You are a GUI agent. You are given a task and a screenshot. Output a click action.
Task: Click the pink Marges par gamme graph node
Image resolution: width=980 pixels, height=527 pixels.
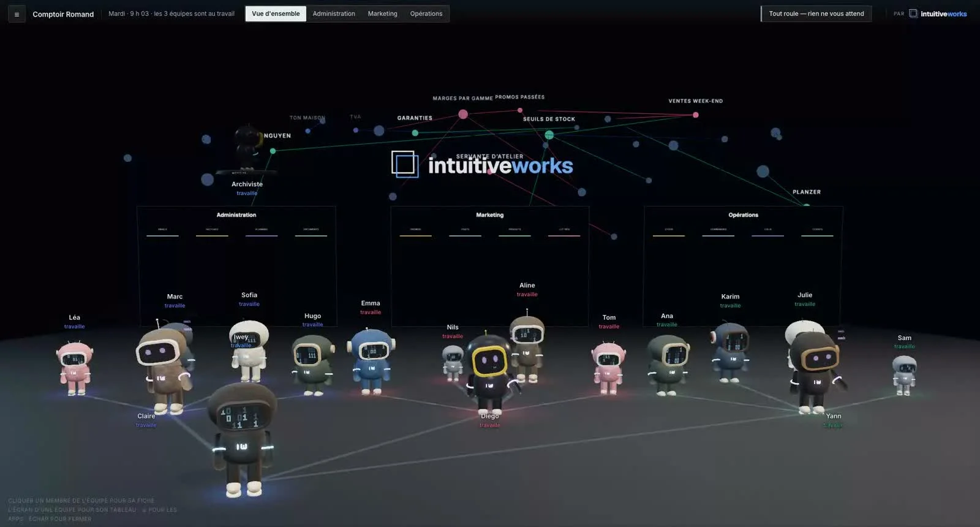[463, 114]
